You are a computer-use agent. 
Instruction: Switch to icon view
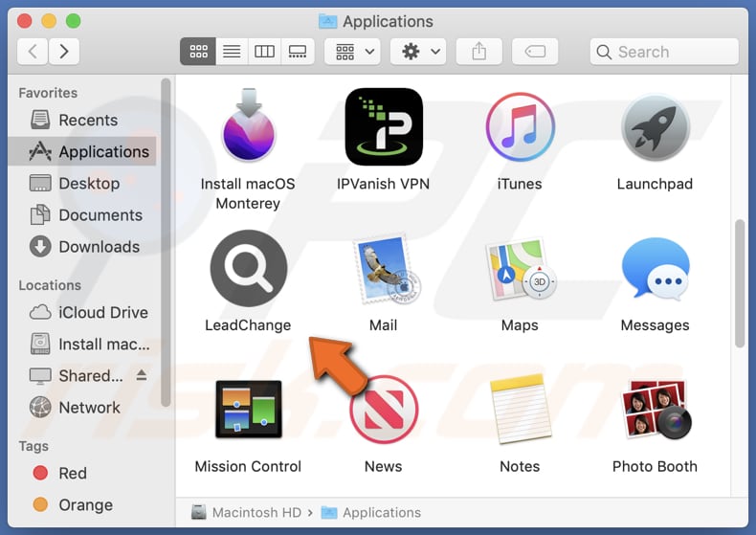click(198, 51)
